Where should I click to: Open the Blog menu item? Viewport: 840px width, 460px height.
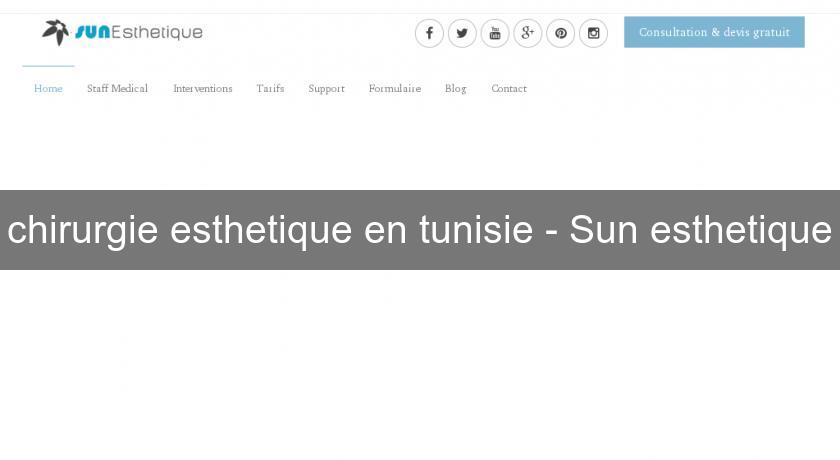point(455,89)
